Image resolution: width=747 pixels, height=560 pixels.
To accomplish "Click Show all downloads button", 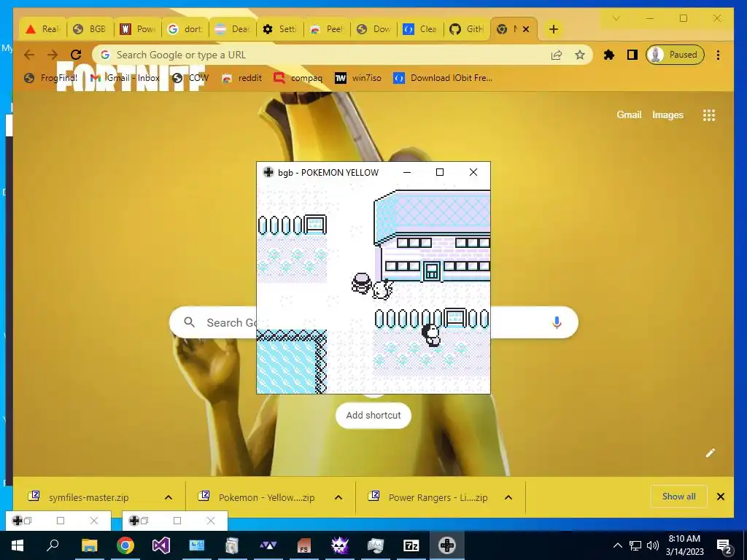I will click(x=679, y=497).
